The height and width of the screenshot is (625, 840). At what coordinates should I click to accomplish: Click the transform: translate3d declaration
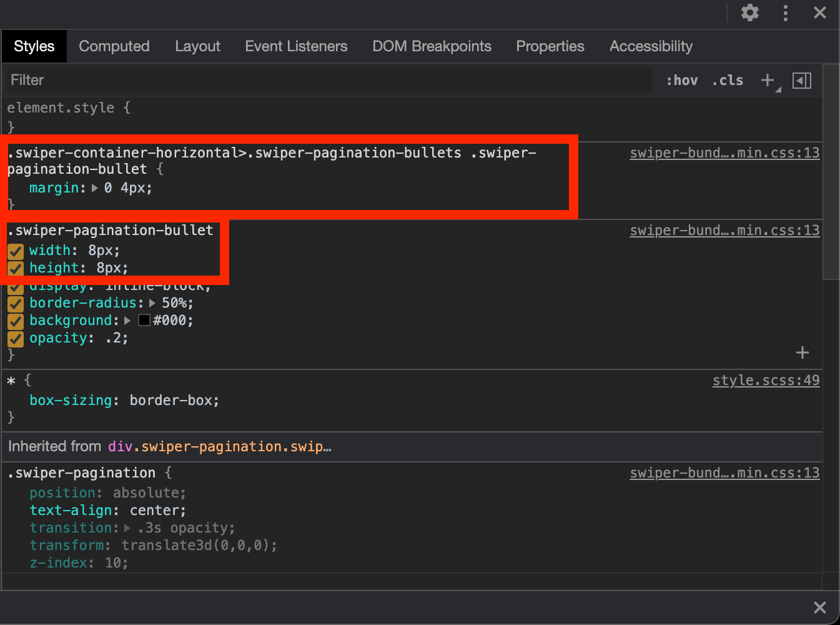coord(153,546)
